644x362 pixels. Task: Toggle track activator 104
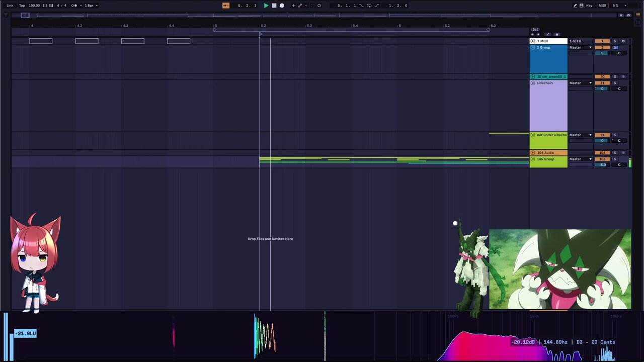(x=602, y=152)
